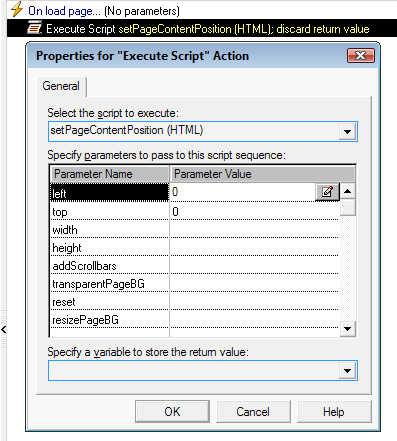The image size is (397, 441).
Task: Close the Execute Script properties dialog
Action: click(x=361, y=55)
